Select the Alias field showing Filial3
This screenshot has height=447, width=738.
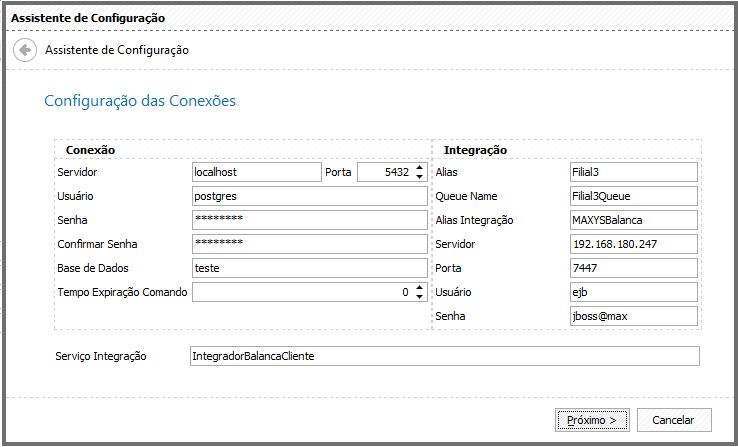click(x=634, y=172)
